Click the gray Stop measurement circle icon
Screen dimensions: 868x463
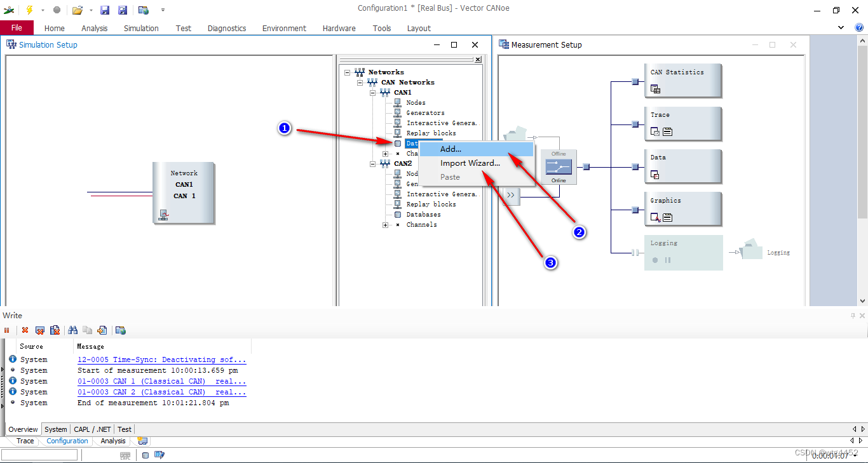[57, 10]
